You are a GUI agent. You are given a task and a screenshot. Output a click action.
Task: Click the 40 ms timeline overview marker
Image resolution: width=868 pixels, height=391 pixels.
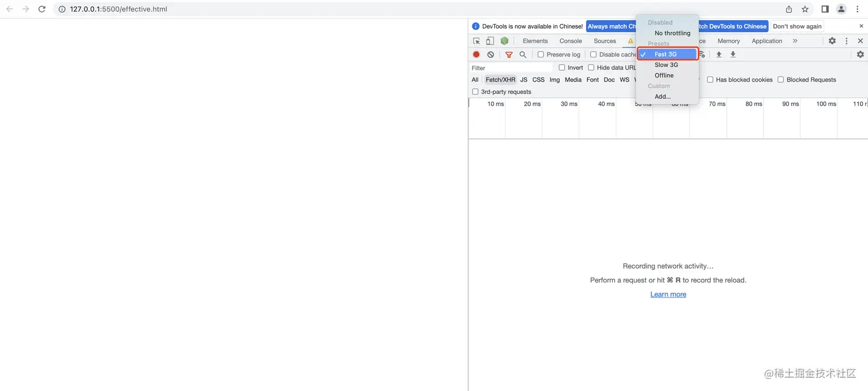pyautogui.click(x=606, y=104)
